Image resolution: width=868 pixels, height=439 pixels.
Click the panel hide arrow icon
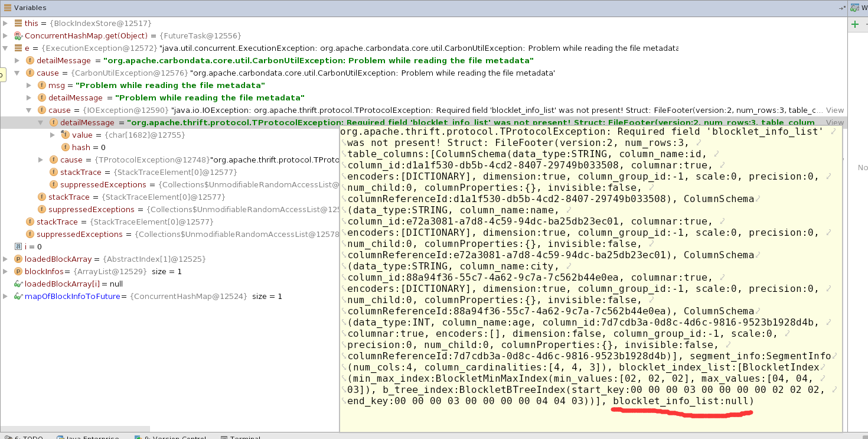click(841, 8)
